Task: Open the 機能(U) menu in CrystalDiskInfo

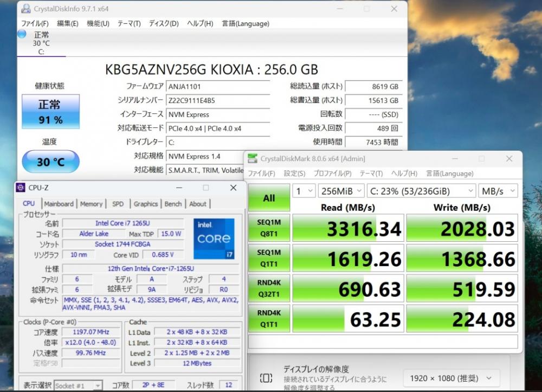Action: (x=98, y=23)
